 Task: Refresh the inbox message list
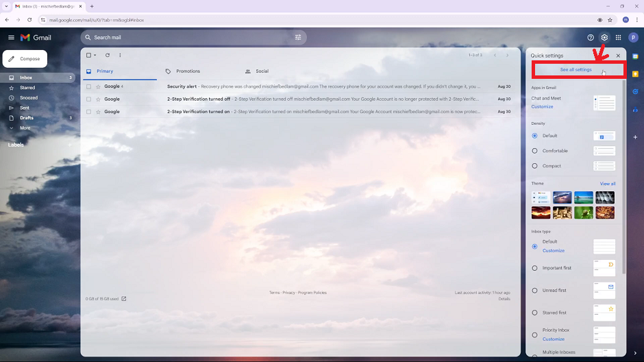point(108,55)
